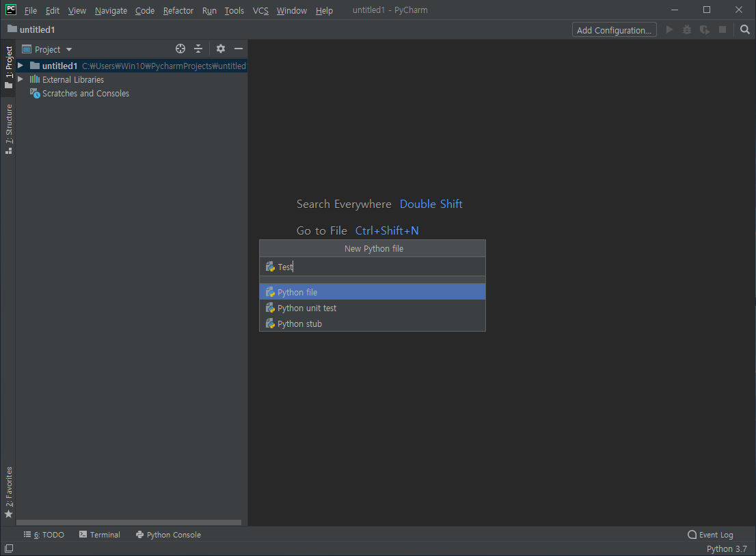This screenshot has height=556, width=756.
Task: Click the Run with Coverage icon
Action: 705,30
